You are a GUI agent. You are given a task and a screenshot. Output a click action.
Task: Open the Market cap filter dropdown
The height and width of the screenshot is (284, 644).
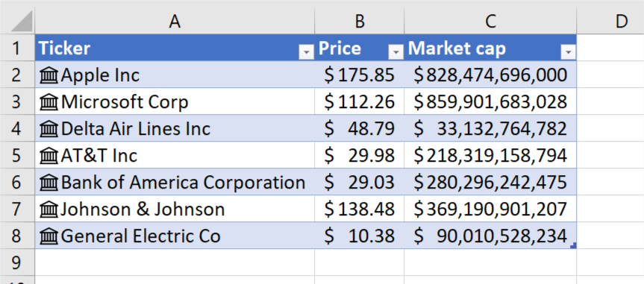pos(568,51)
